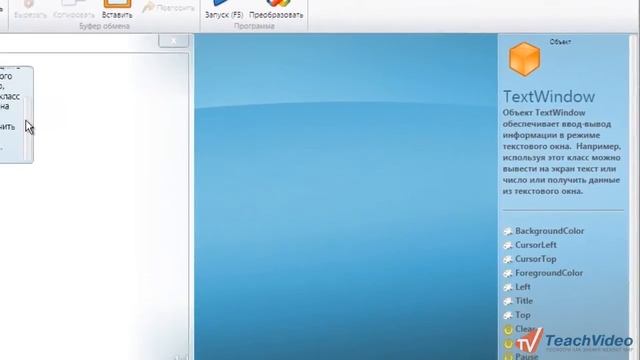Click the Вставить (Paste) toolbar button

pos(117,10)
